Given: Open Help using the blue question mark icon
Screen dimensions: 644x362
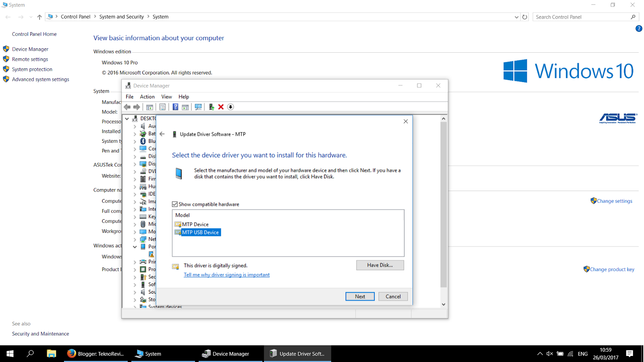Looking at the screenshot, I should point(175,107).
